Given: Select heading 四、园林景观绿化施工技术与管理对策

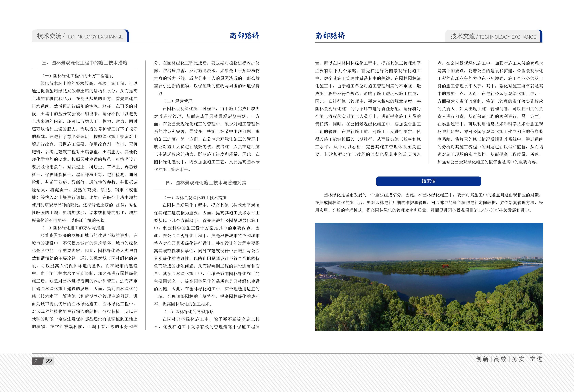Looking at the screenshot, I should click(206, 183).
